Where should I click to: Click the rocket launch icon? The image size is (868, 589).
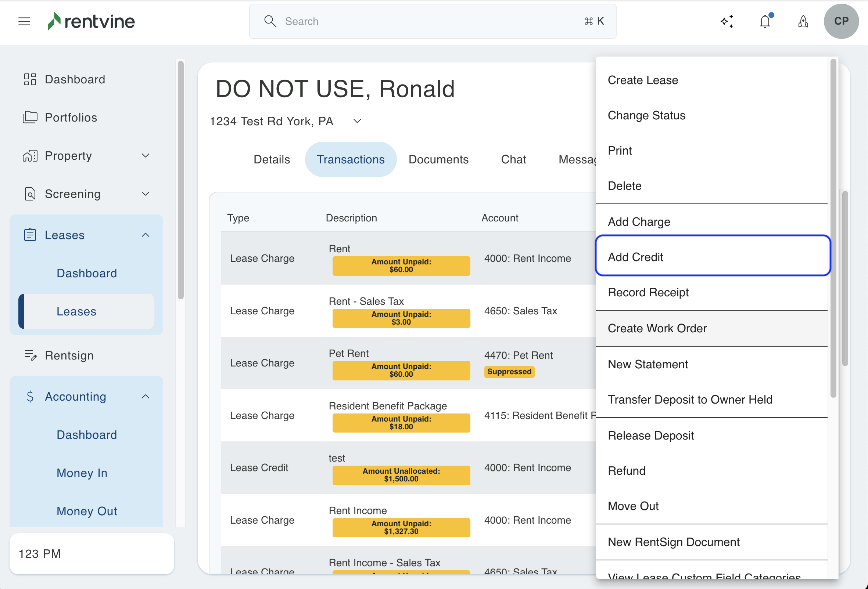[x=803, y=21]
